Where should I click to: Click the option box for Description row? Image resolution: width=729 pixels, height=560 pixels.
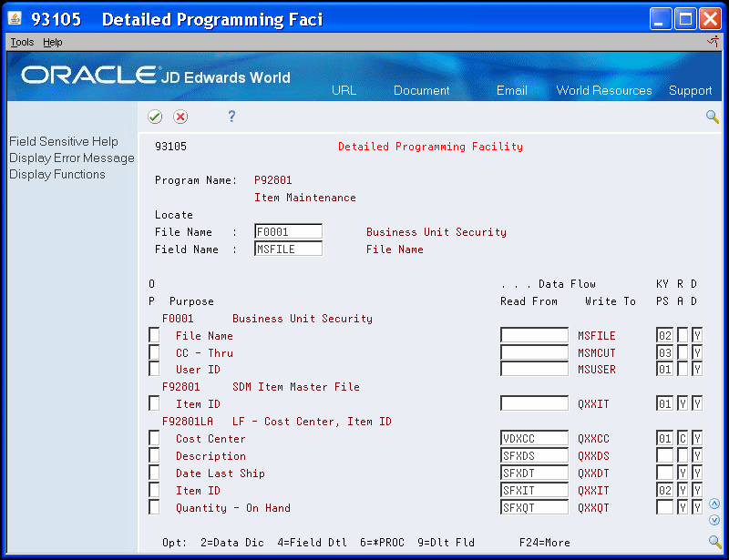click(154, 455)
